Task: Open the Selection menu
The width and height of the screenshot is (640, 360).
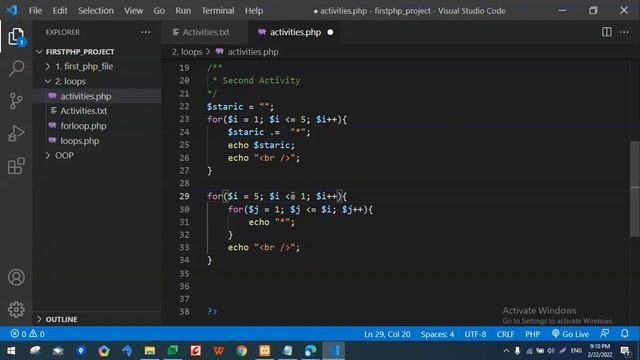Action: [96, 11]
